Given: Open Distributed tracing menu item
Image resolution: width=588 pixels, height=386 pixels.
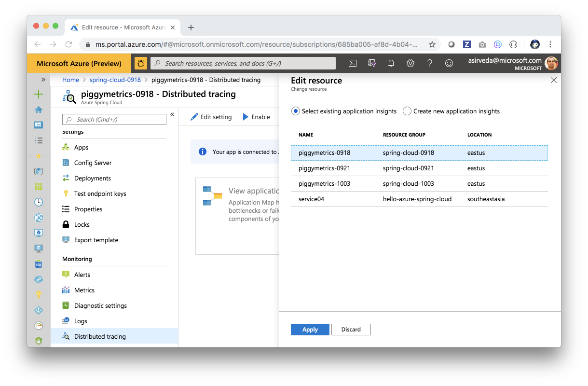Looking at the screenshot, I should pyautogui.click(x=114, y=337).
